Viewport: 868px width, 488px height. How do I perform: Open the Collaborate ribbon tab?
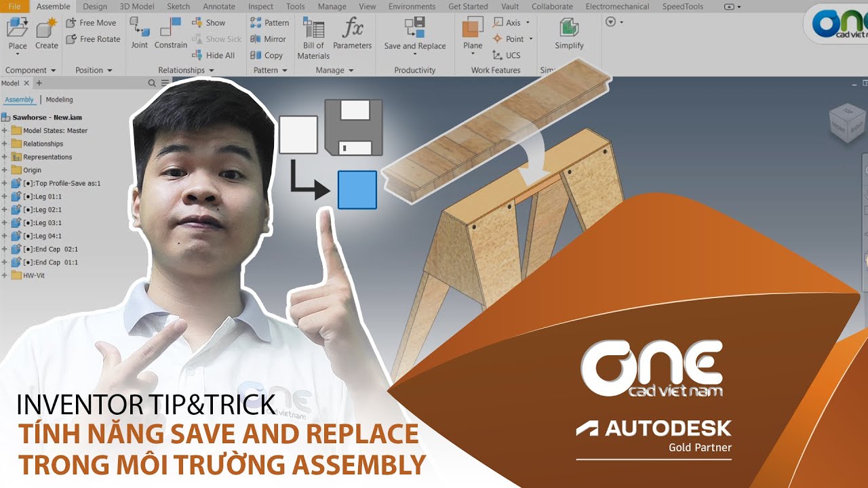[x=552, y=6]
